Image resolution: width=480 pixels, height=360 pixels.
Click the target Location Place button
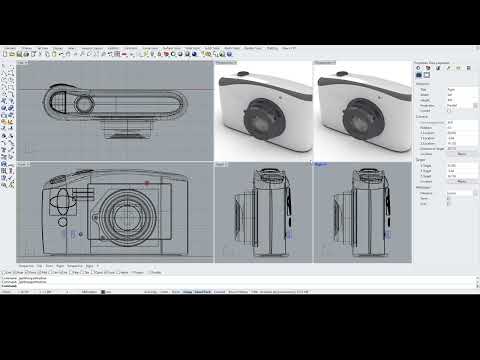click(462, 181)
